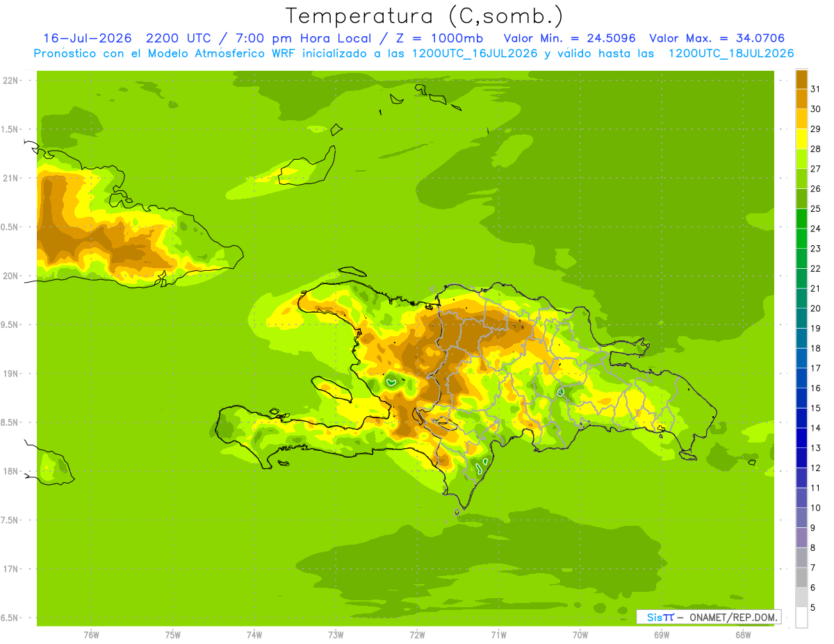Click the colorbar label "29"
Viewport: 834px width, 644px height.
tap(815, 129)
